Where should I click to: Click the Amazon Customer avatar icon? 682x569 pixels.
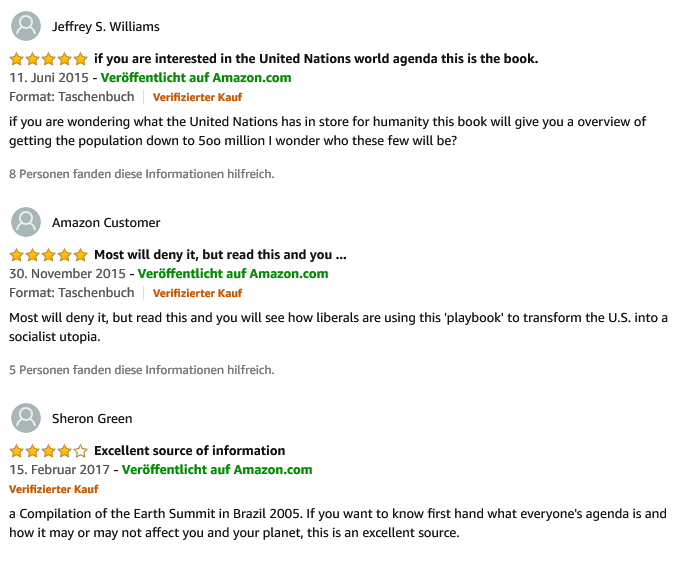click(25, 222)
